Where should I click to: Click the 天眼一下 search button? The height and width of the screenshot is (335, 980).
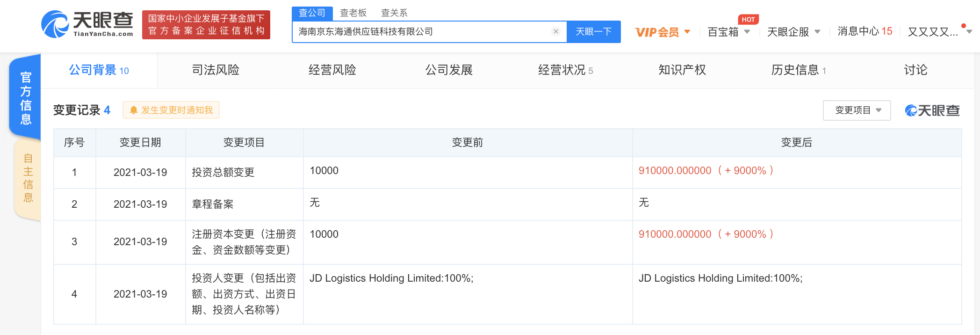(x=593, y=31)
